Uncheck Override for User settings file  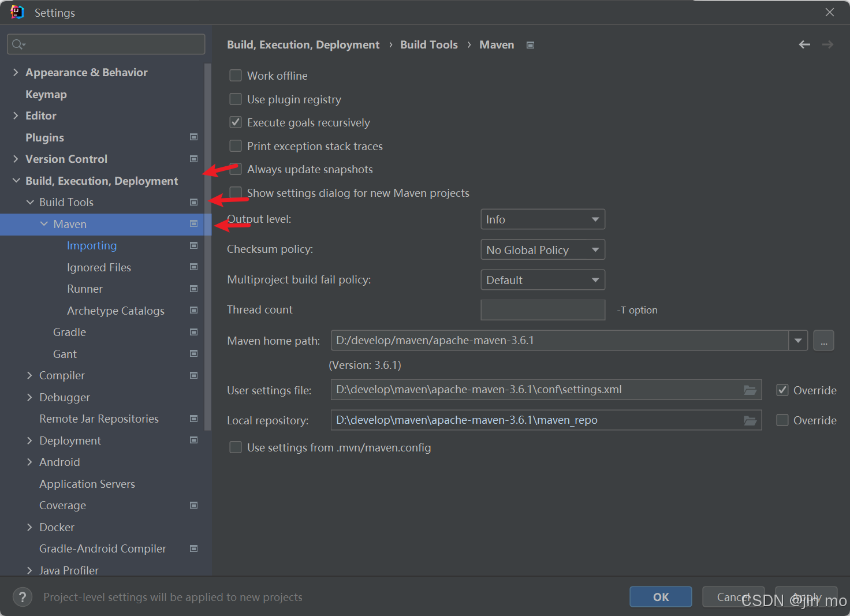point(782,390)
